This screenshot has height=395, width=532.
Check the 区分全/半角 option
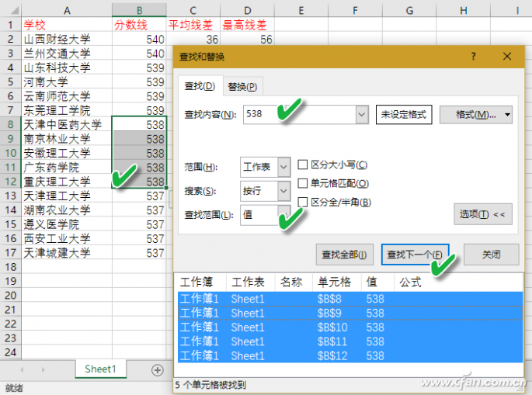coord(304,202)
